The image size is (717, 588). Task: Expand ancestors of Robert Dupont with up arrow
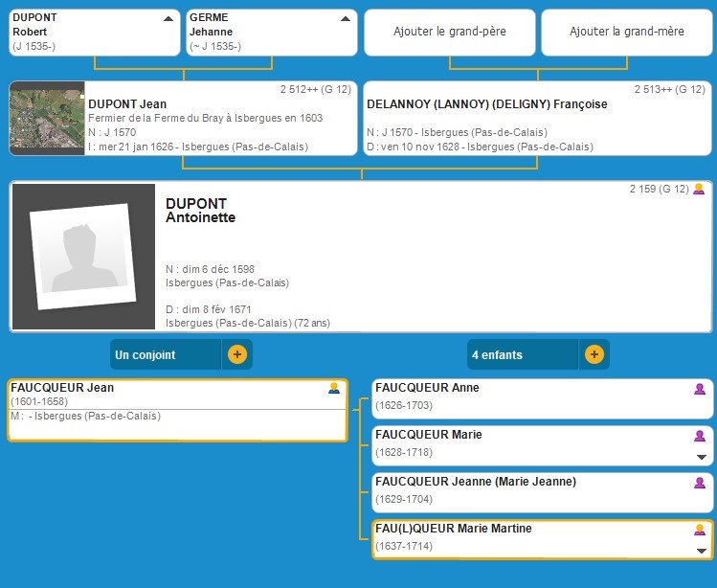click(168, 18)
